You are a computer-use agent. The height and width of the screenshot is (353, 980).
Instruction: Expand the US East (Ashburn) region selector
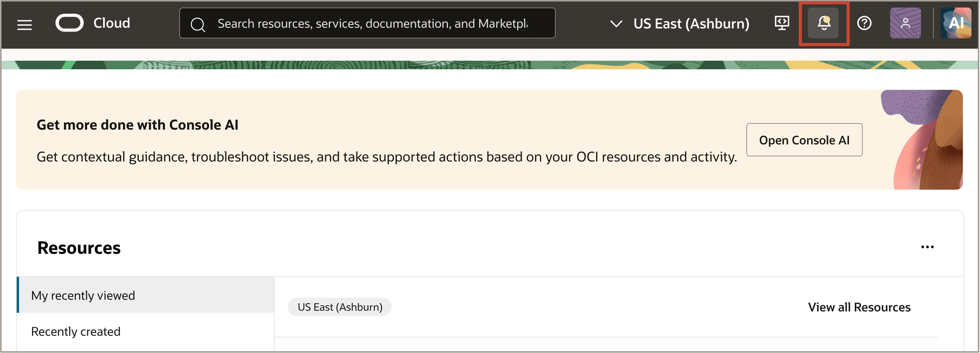tap(680, 24)
